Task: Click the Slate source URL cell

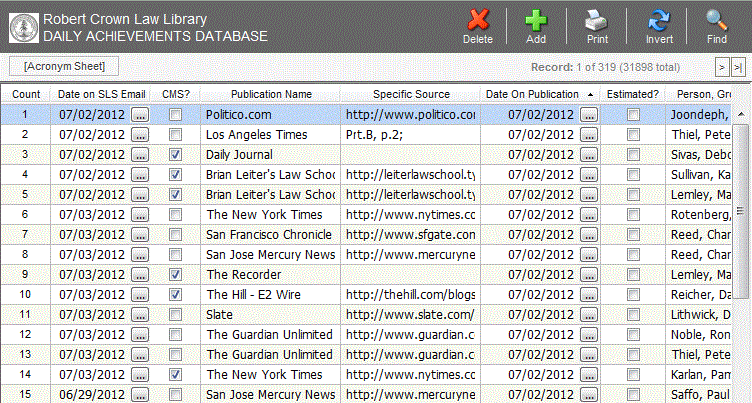Action: pyautogui.click(x=411, y=315)
